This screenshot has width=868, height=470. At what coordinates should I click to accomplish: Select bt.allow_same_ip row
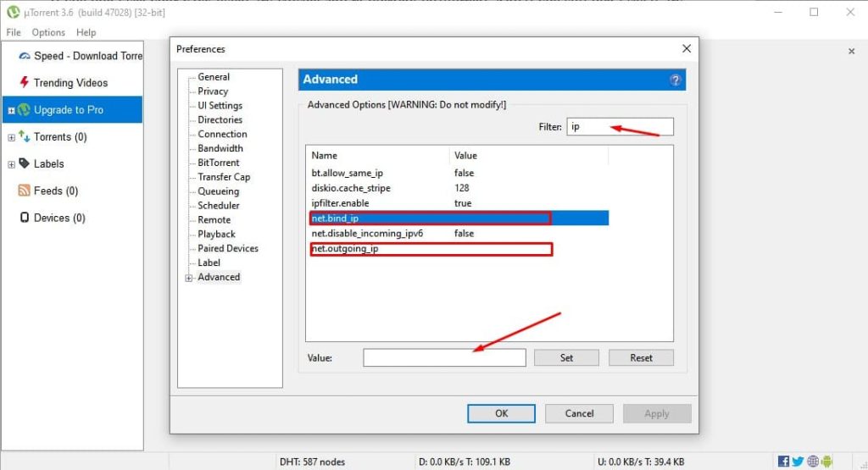457,173
